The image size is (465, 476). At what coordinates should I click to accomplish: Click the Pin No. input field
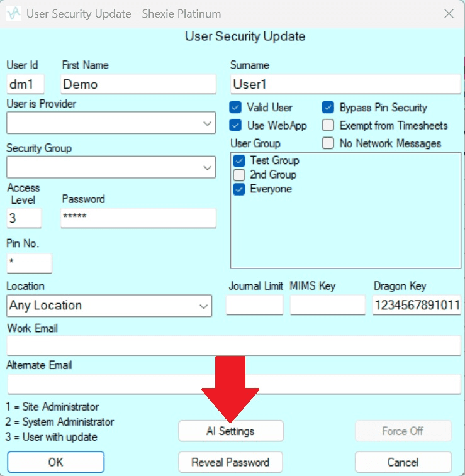29,263
